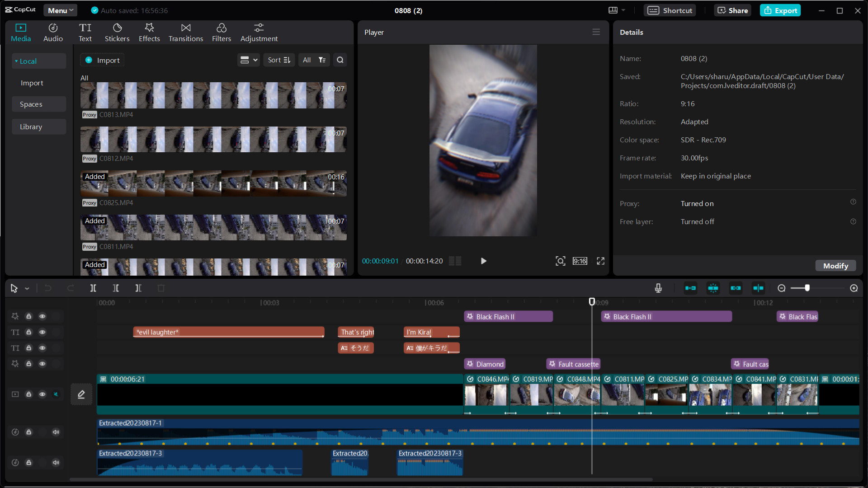Open the Text tab

click(85, 33)
